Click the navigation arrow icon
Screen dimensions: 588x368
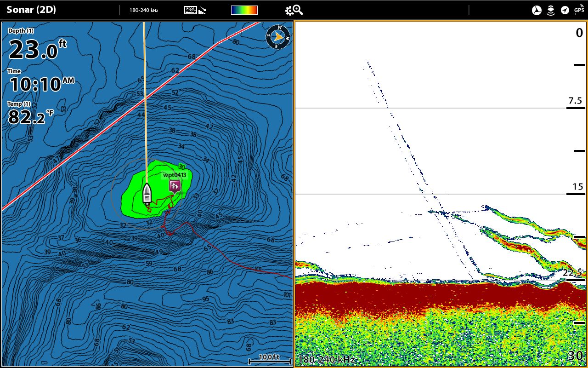tap(565, 10)
